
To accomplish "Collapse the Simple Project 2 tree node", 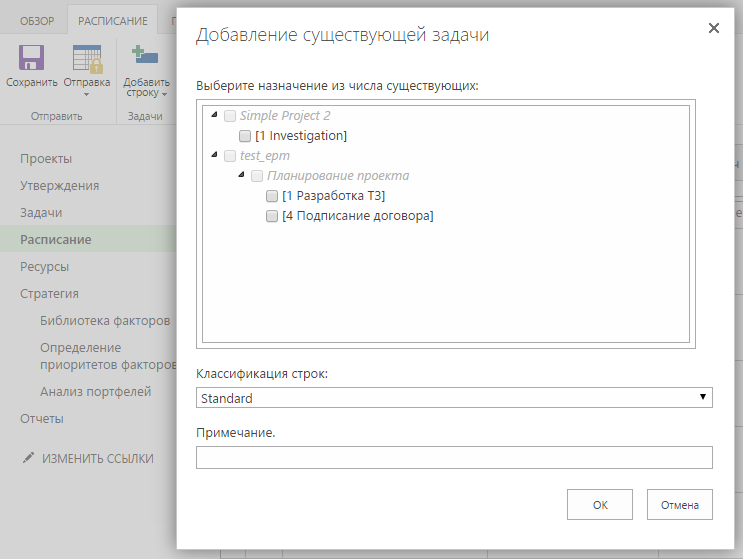I will 215,115.
